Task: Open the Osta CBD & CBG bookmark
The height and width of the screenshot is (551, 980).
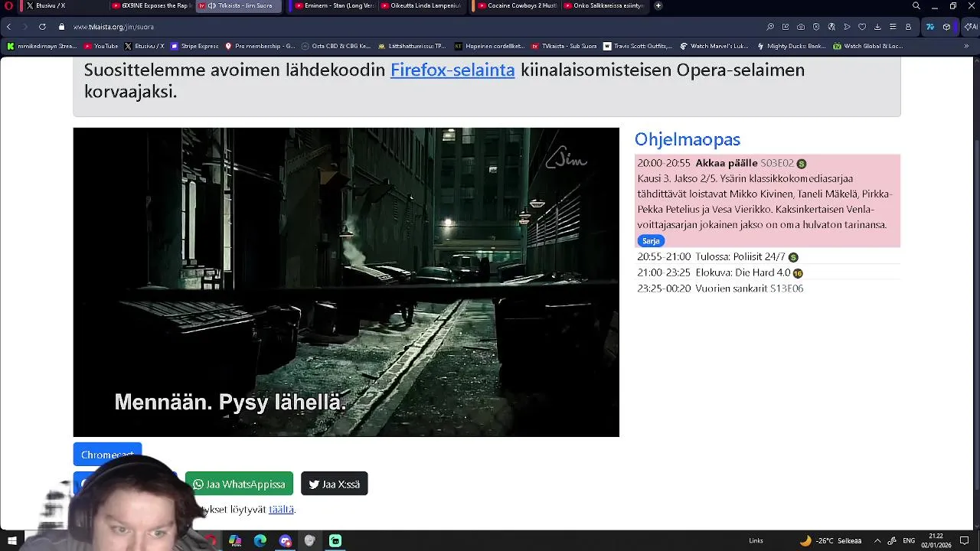Action: (336, 46)
